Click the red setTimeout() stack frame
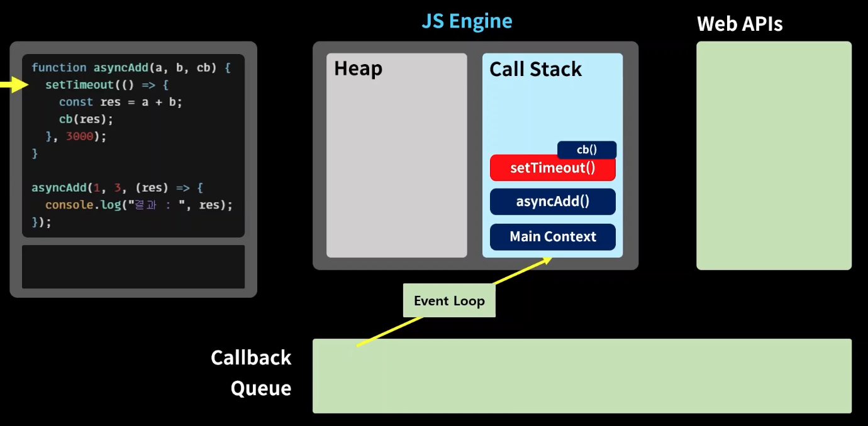 (552, 168)
